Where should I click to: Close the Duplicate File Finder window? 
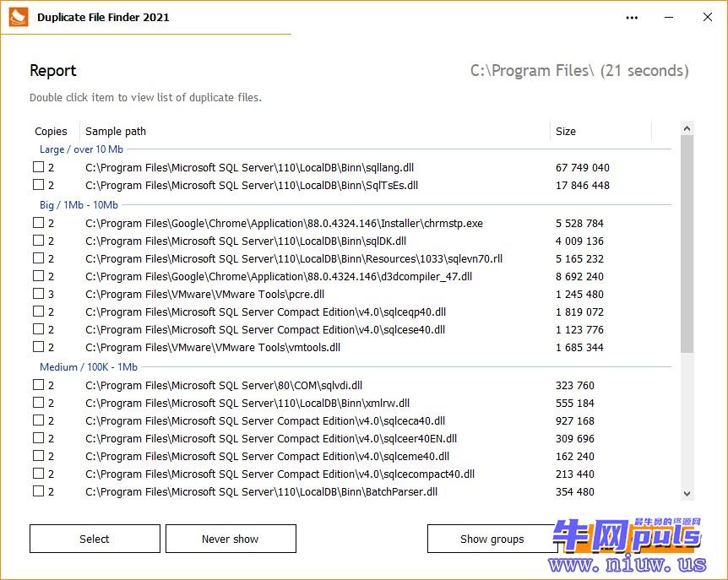coord(708,17)
